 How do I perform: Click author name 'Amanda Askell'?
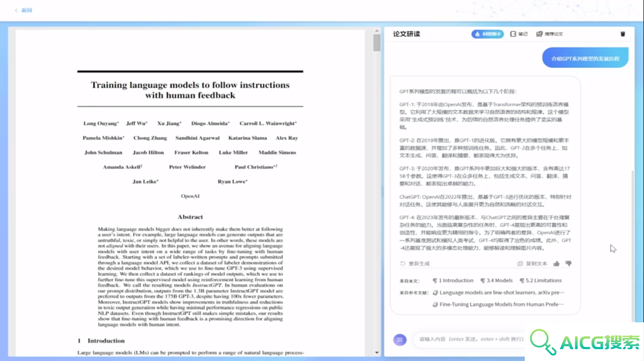[x=122, y=167]
